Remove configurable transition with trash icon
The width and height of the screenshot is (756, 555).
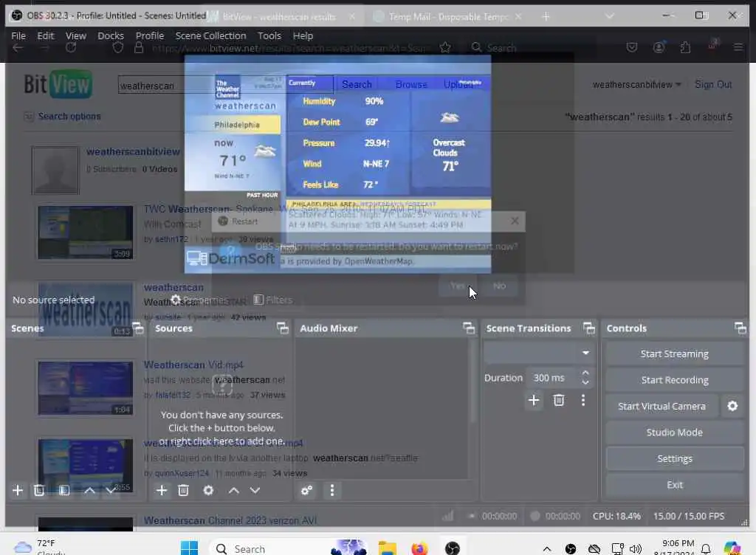click(558, 400)
